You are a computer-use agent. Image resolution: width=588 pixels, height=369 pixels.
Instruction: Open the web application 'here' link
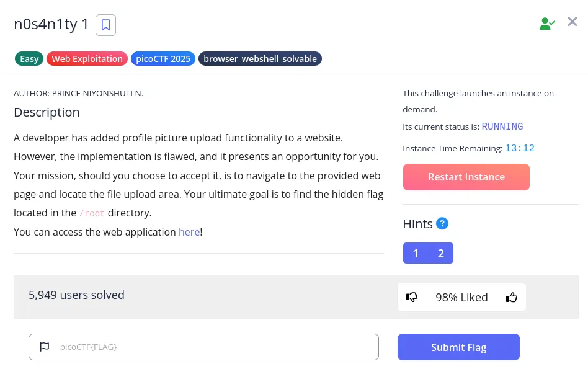189,232
